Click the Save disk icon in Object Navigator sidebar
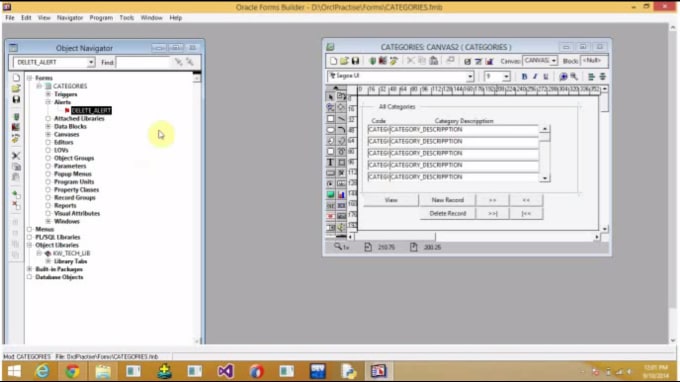 point(16,99)
